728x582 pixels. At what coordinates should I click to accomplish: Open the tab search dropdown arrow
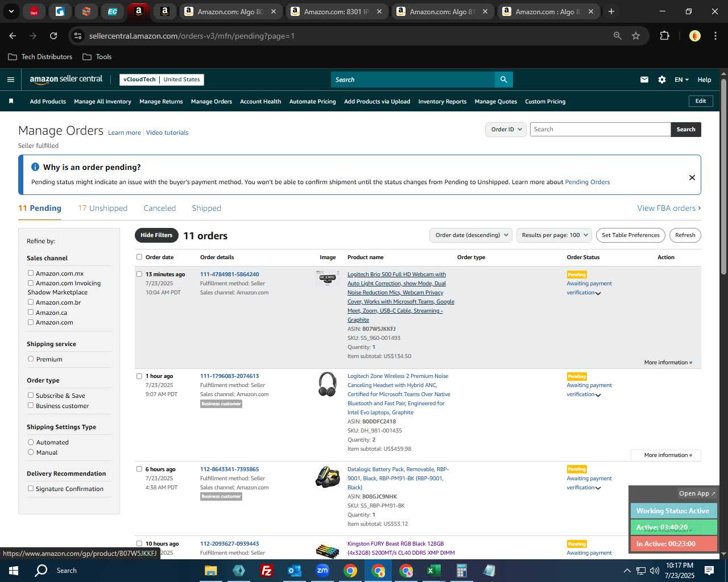coord(11,11)
